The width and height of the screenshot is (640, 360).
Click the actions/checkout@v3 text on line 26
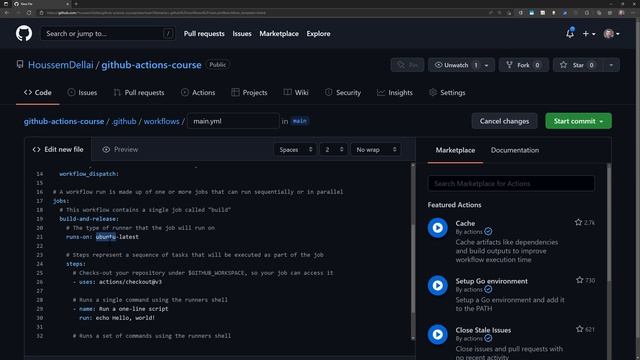click(130, 282)
